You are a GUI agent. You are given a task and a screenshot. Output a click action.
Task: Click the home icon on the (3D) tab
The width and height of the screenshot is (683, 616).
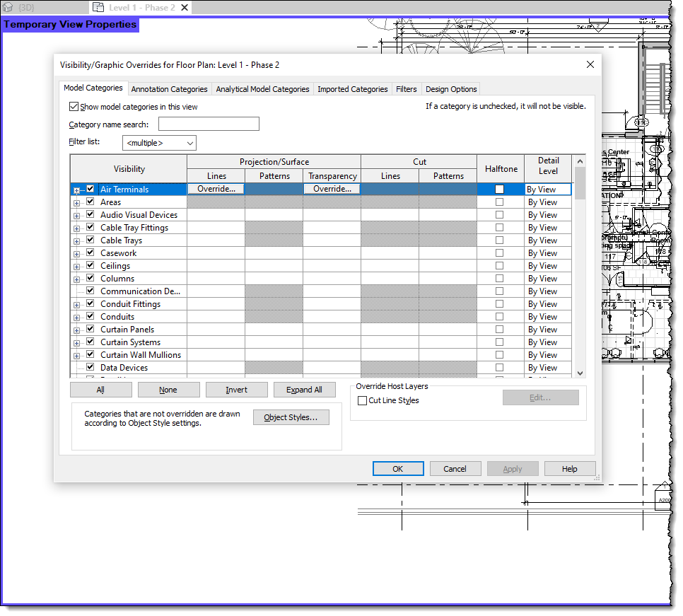[x=7, y=7]
